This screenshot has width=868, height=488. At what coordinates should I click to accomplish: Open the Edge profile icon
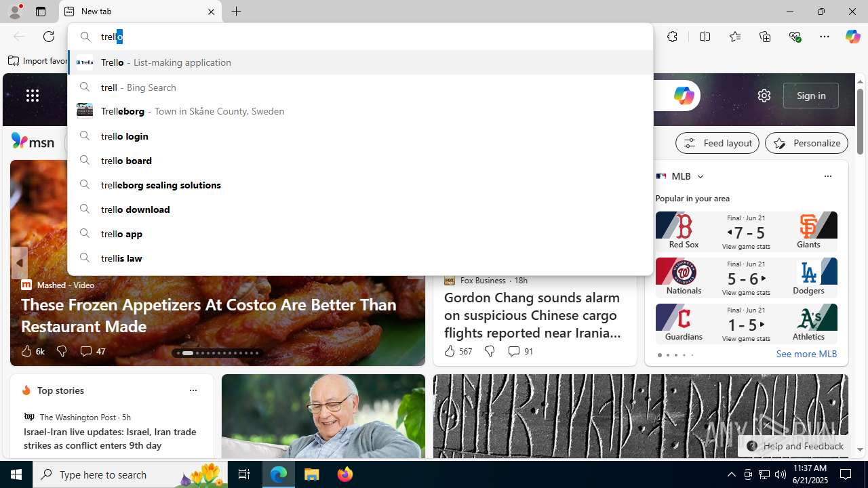pyautogui.click(x=14, y=12)
